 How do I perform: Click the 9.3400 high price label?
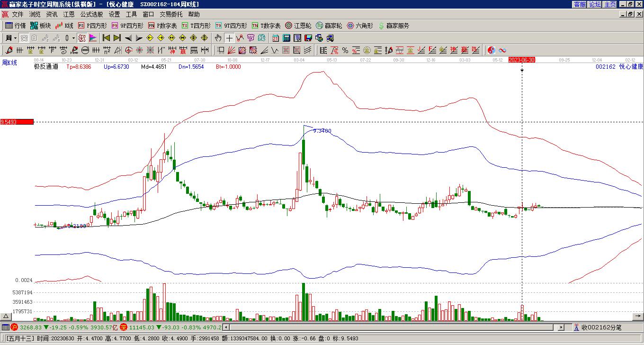pos(322,131)
